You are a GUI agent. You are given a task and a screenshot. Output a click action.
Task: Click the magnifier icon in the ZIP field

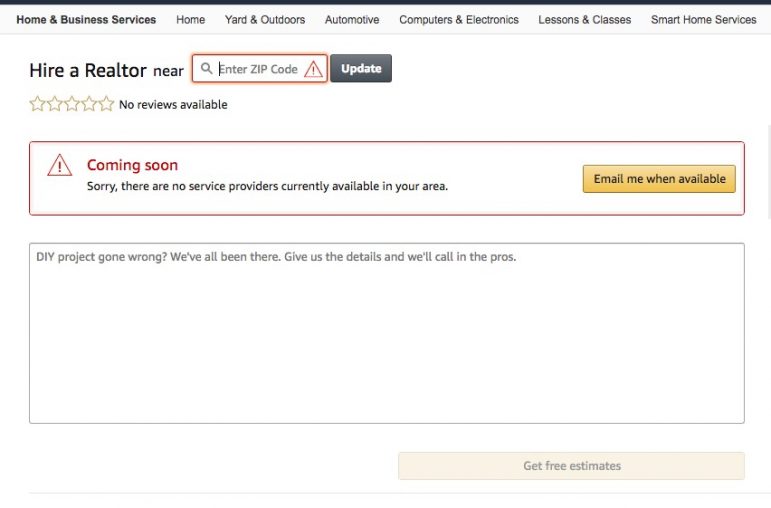click(207, 69)
